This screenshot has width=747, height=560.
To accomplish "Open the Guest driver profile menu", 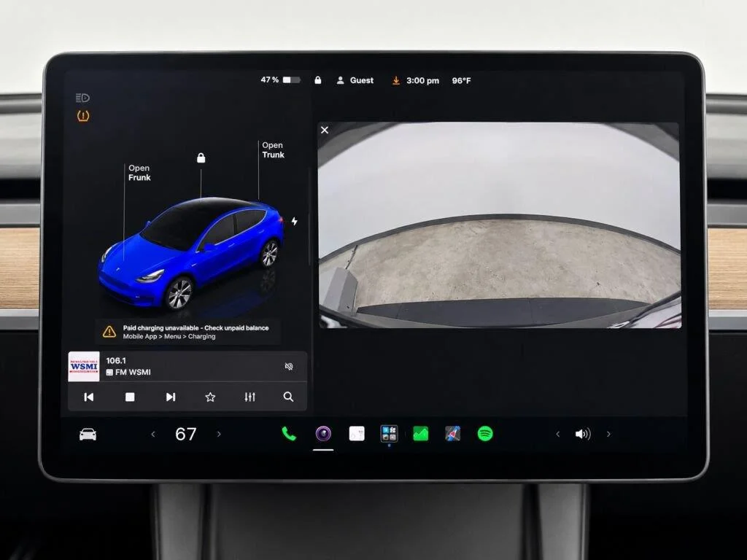I will 355,80.
